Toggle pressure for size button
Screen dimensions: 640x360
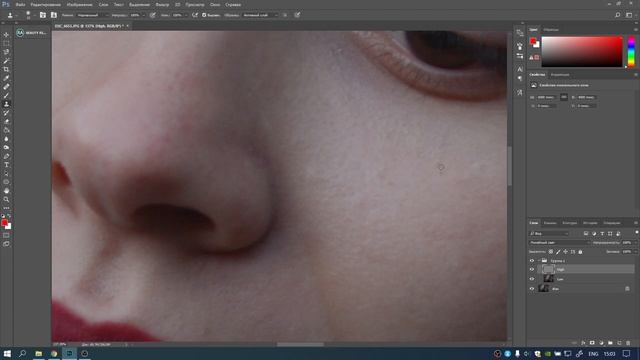pyautogui.click(x=297, y=15)
